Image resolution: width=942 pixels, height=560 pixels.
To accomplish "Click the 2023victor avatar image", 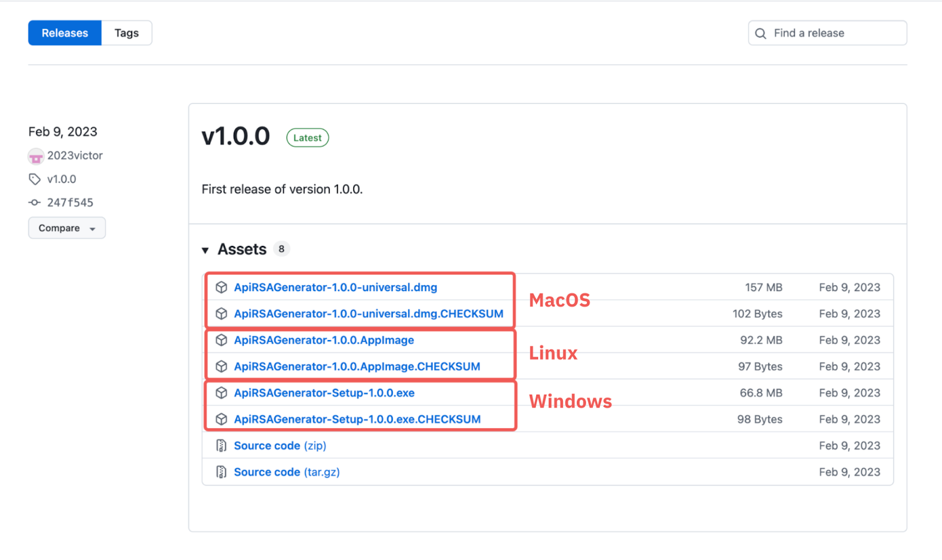I will coord(36,156).
